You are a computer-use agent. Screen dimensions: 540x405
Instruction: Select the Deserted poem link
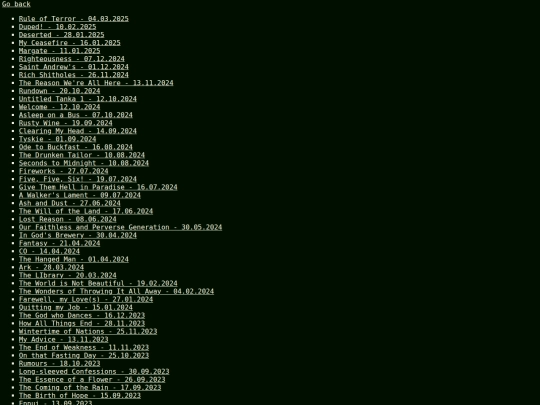62,35
